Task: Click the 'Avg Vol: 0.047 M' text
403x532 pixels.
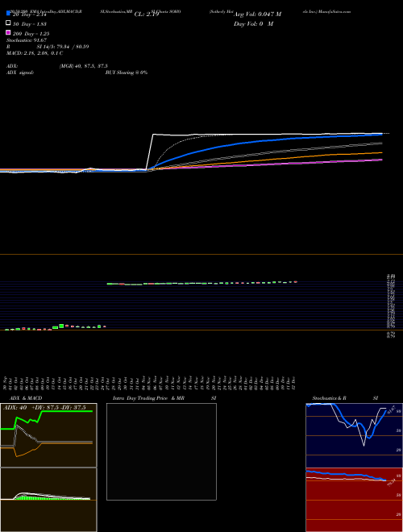Action: click(257, 15)
